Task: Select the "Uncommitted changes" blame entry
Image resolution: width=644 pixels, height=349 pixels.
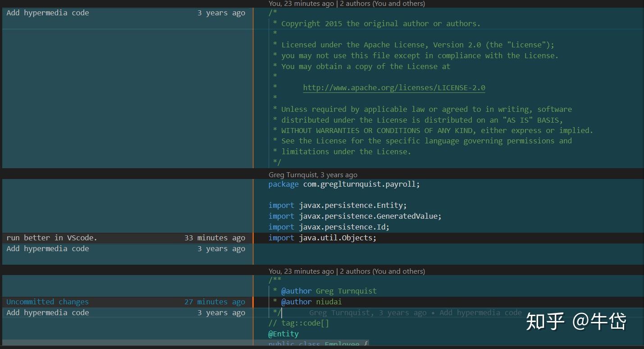Action: tap(47, 302)
